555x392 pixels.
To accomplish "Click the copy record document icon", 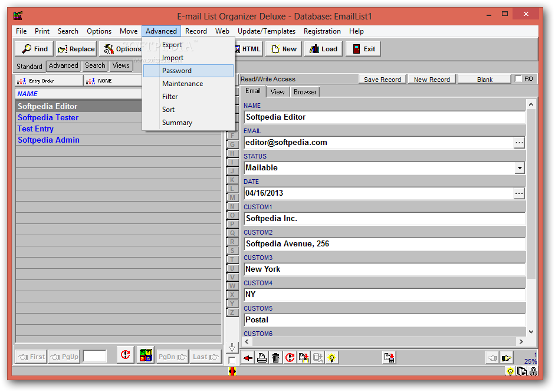I will (x=304, y=358).
